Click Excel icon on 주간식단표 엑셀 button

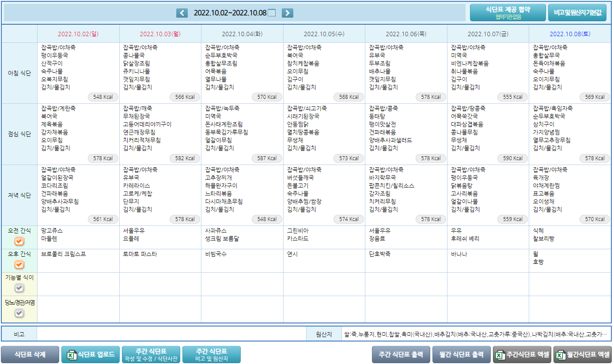click(x=499, y=355)
